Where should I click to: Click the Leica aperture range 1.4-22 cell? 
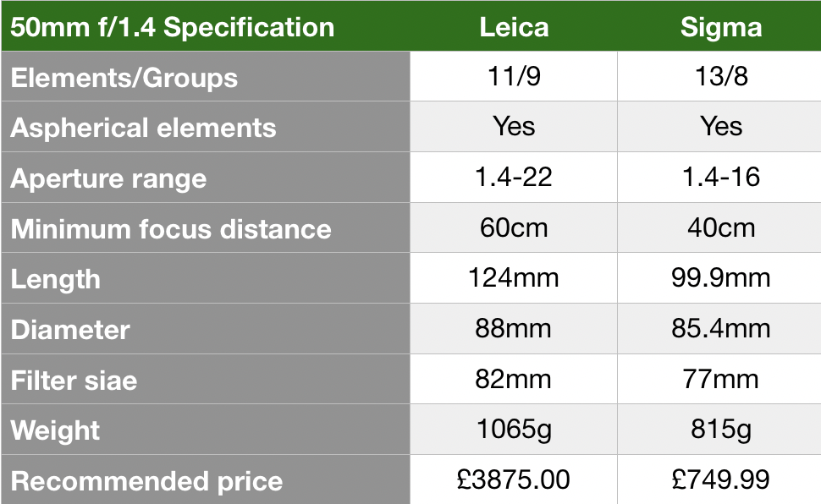tap(514, 178)
